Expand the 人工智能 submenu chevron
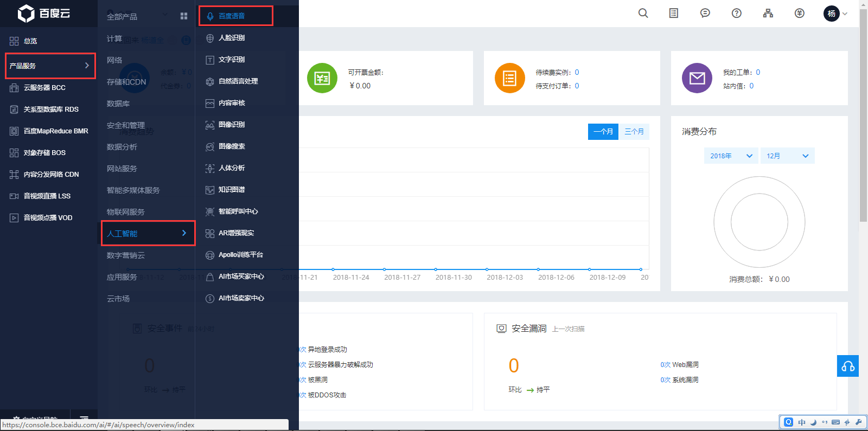Viewport: 868px width, 431px height. click(x=184, y=233)
